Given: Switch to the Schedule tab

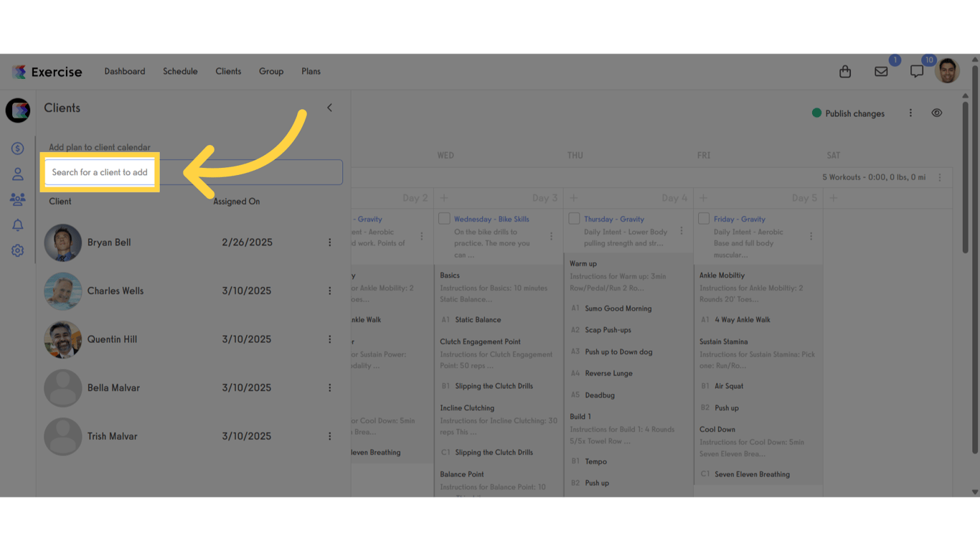Looking at the screenshot, I should (x=180, y=71).
